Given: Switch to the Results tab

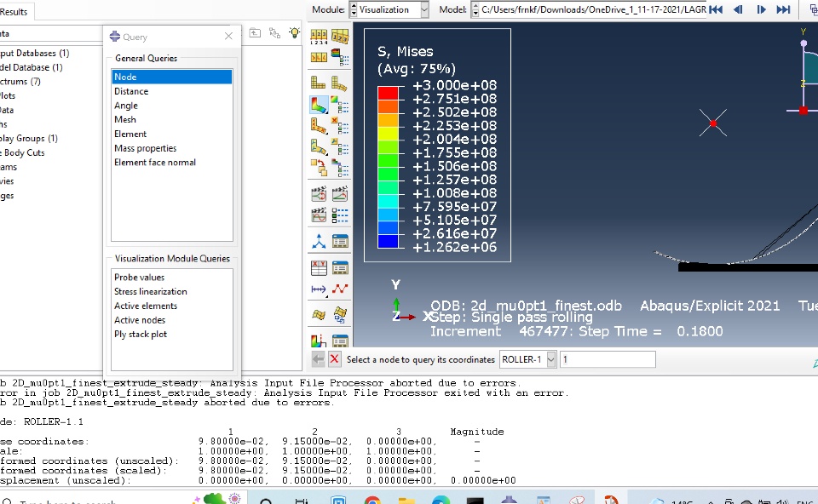Looking at the screenshot, I should (14, 11).
